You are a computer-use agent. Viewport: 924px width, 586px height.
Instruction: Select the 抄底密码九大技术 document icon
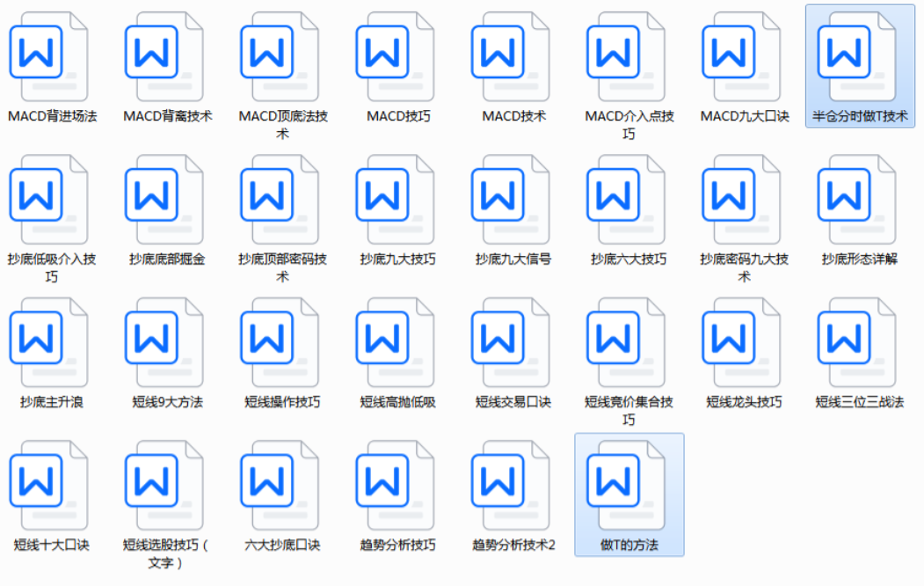pyautogui.click(x=742, y=199)
